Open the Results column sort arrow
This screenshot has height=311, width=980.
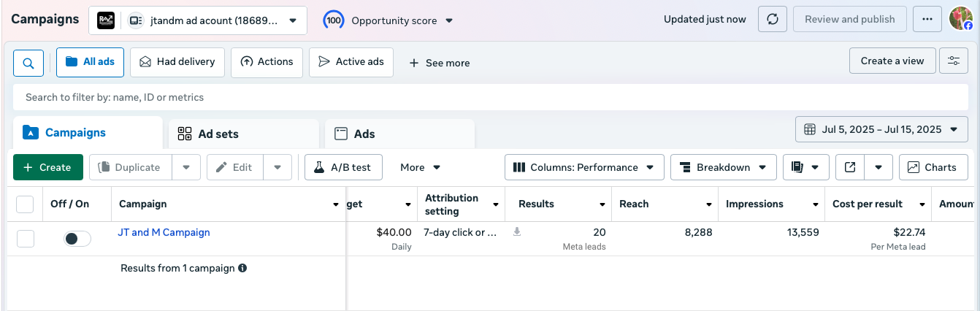602,204
